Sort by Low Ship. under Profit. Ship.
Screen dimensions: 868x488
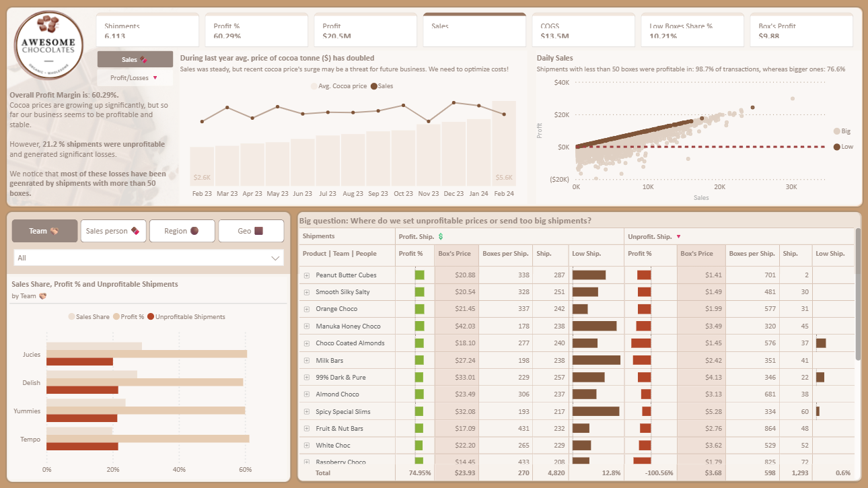point(587,254)
